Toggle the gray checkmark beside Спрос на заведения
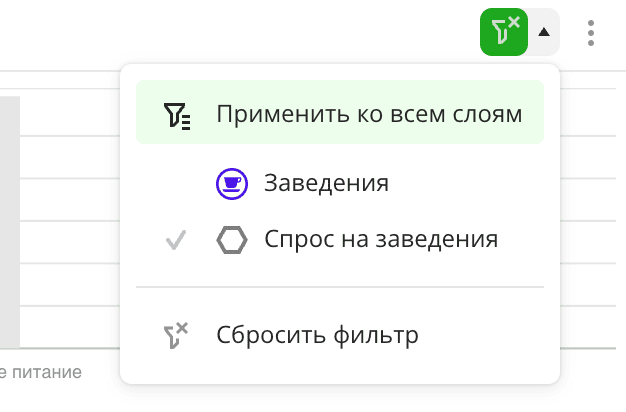This screenshot has height=412, width=626. click(x=176, y=240)
